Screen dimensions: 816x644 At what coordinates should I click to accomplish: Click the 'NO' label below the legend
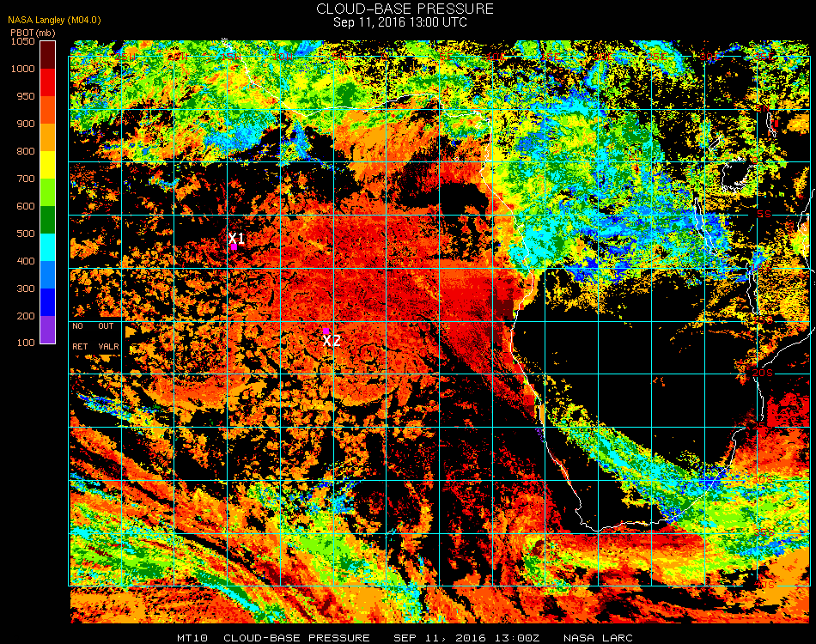pyautogui.click(x=77, y=326)
